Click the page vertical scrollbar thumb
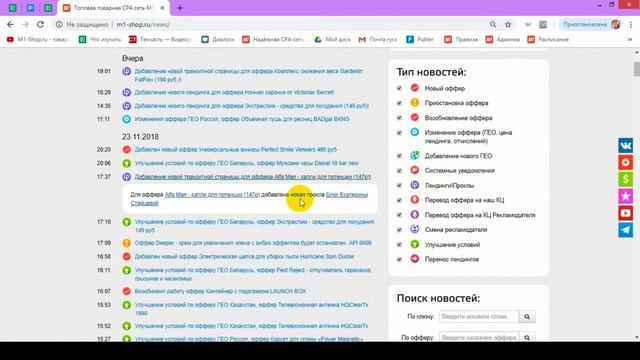640x360 pixels. click(x=636, y=69)
